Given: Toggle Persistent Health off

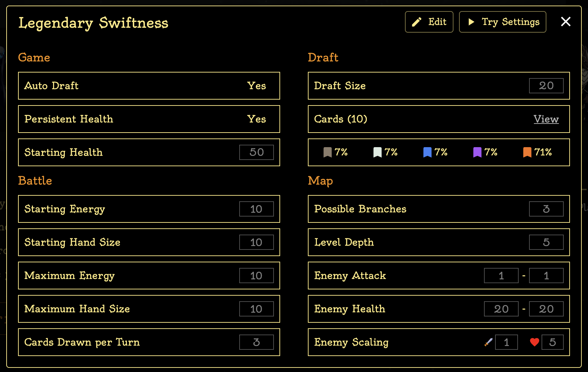Looking at the screenshot, I should pos(257,119).
